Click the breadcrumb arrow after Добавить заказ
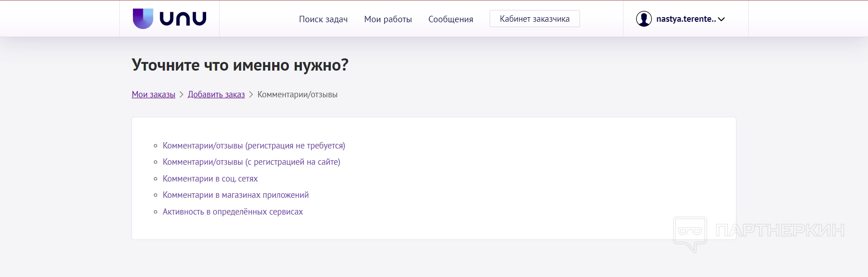Image resolution: width=868 pixels, height=277 pixels. click(251, 95)
